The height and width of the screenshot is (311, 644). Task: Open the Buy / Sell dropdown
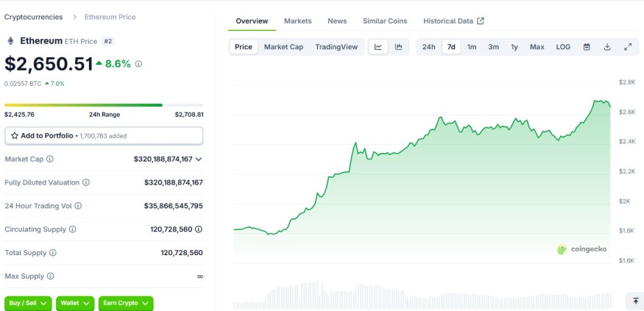pos(28,303)
